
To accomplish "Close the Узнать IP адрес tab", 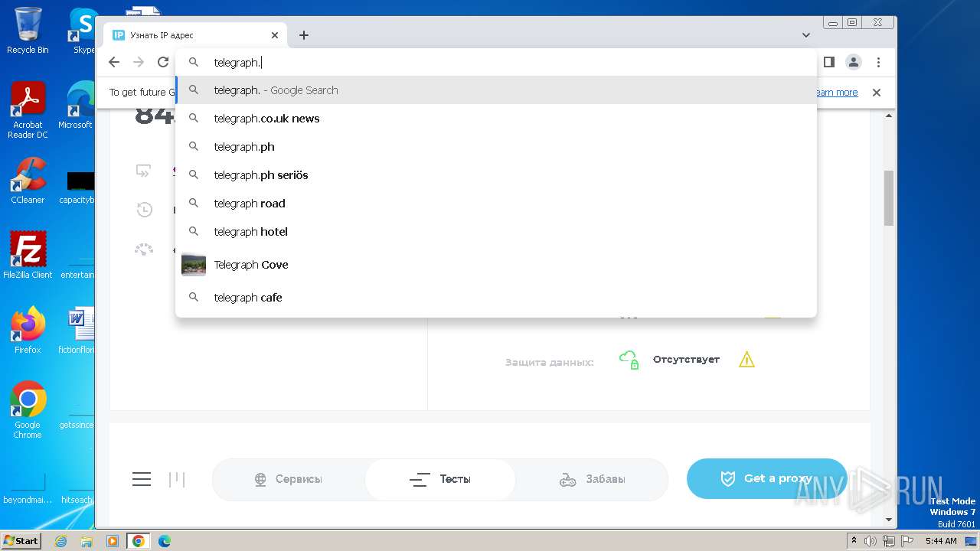I will click(275, 35).
